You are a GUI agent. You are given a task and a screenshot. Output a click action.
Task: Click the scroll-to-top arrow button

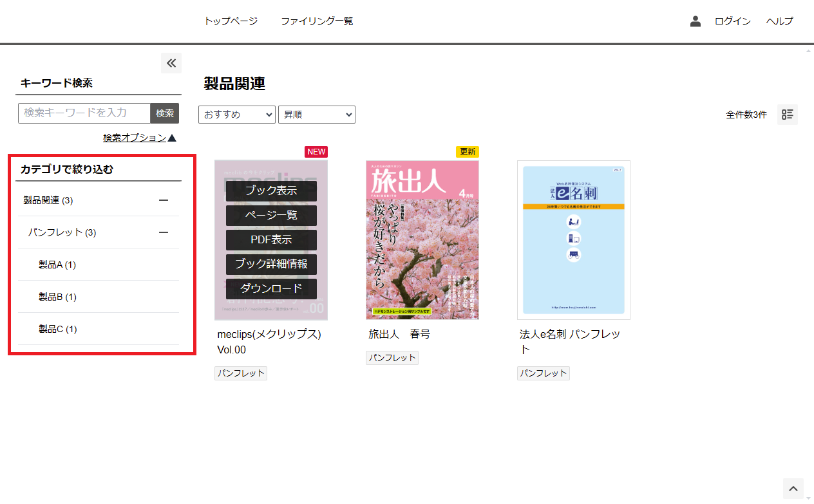coord(794,489)
